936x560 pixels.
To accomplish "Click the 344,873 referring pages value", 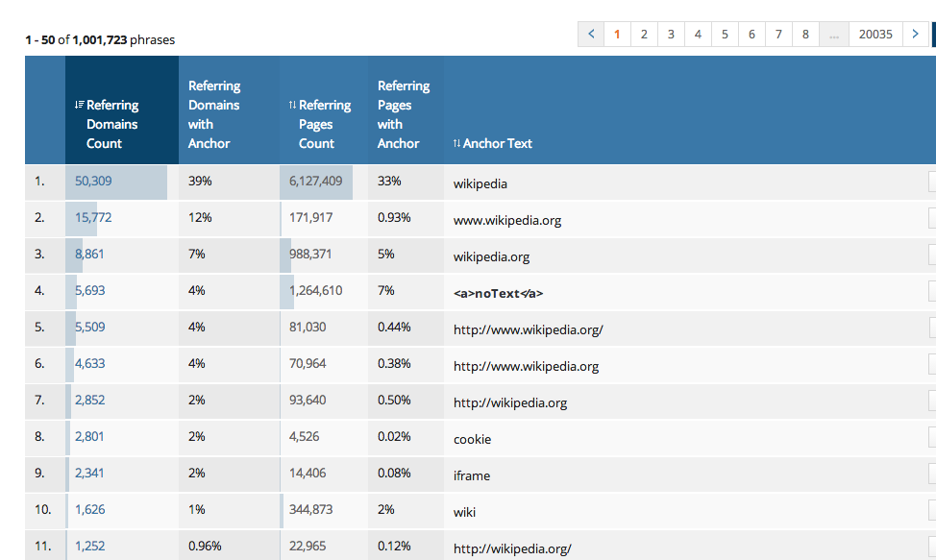I will coord(311,509).
